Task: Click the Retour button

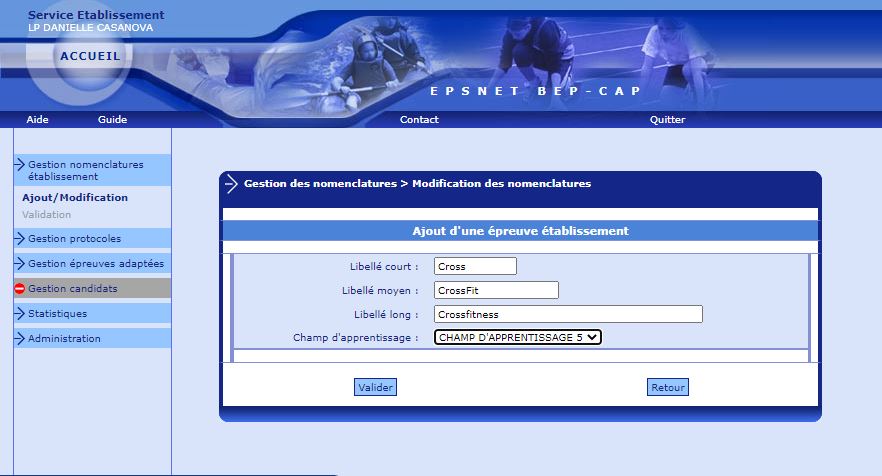Action: 668,387
